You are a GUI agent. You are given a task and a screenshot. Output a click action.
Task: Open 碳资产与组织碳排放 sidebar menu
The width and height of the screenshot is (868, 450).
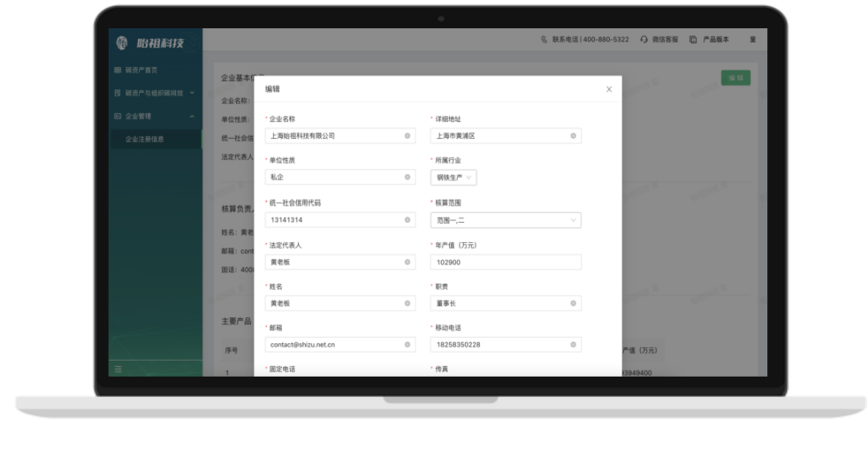click(154, 93)
